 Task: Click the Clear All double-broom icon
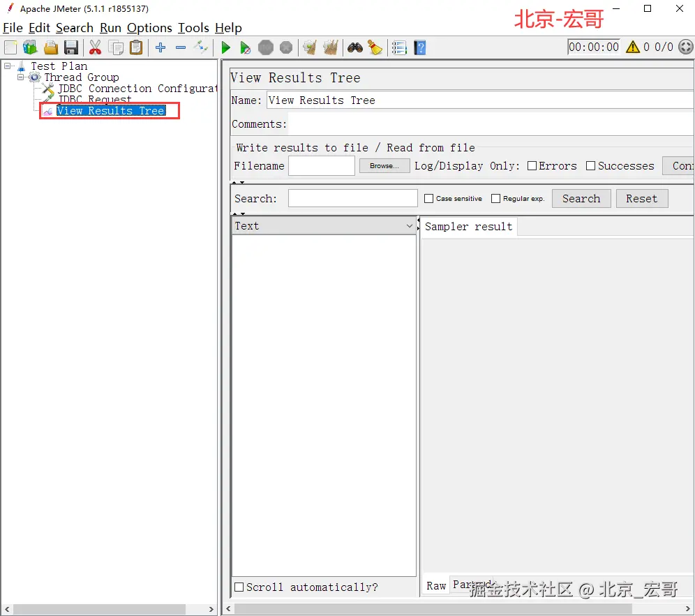330,47
